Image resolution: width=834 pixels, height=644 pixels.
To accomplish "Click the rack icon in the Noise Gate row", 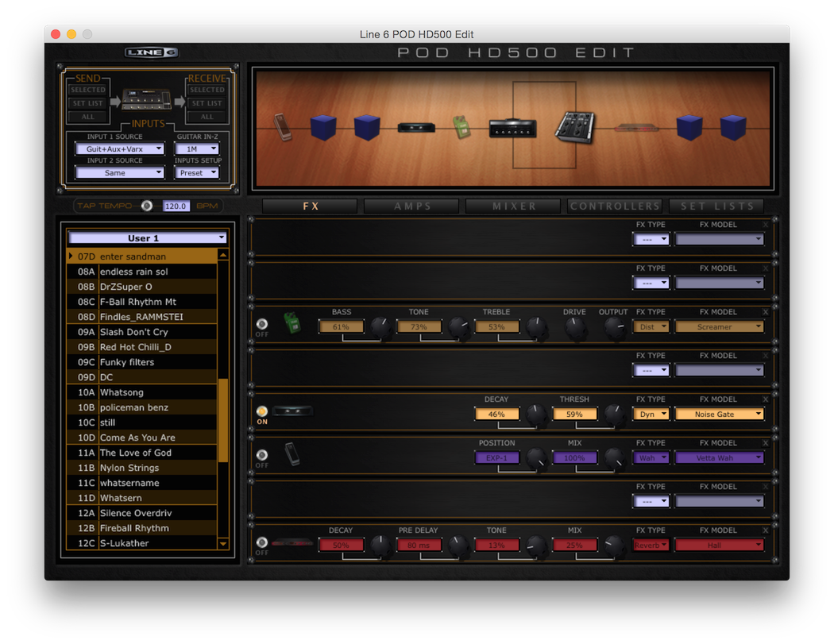I will (x=292, y=411).
